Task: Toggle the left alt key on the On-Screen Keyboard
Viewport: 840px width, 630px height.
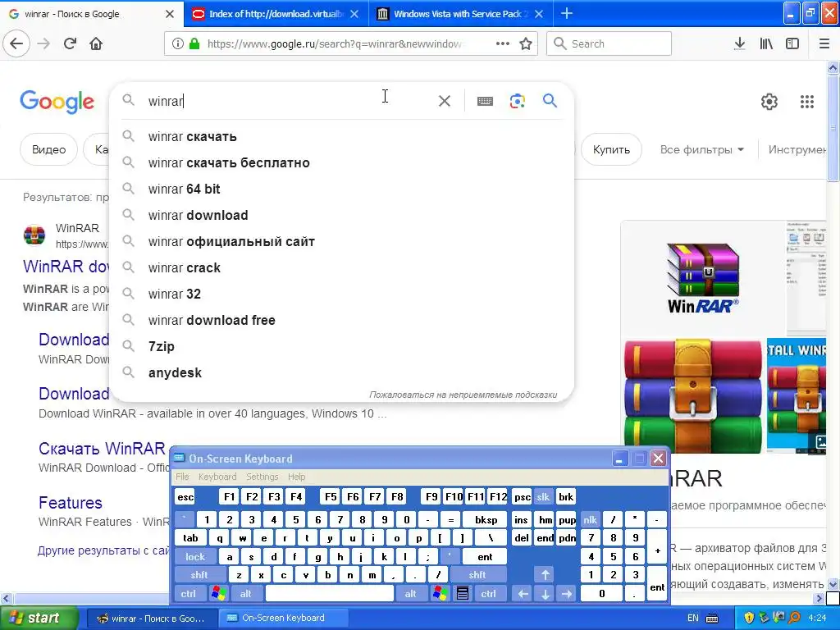Action: 246,594
